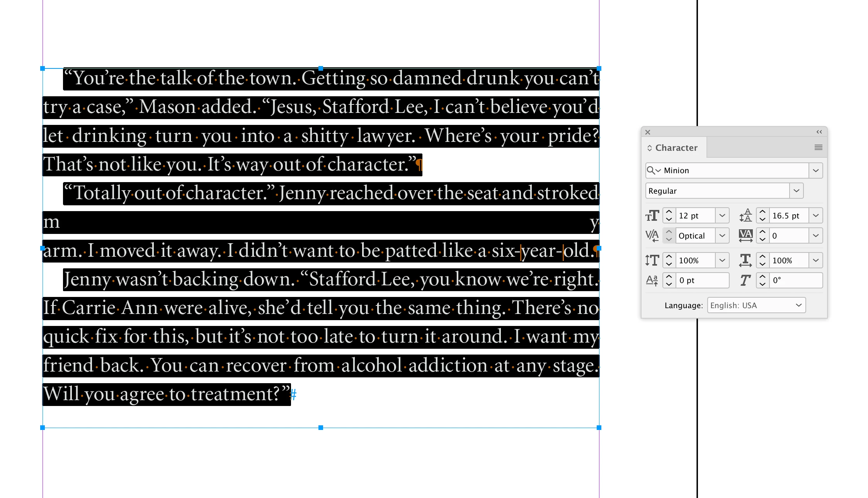Open the font family dropdown for Minion
The width and height of the screenshot is (868, 498).
click(x=815, y=171)
